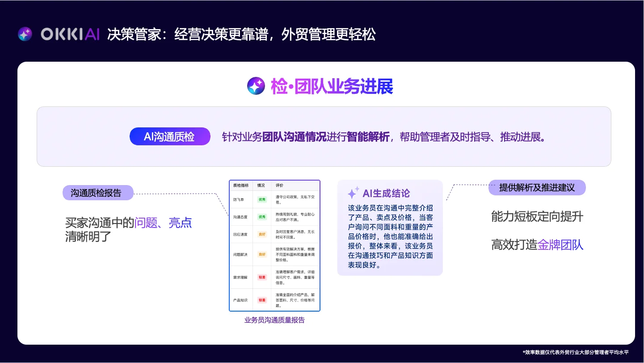Open the 业务员沟通质量报告 link
The height and width of the screenshot is (363, 644).
tap(274, 320)
